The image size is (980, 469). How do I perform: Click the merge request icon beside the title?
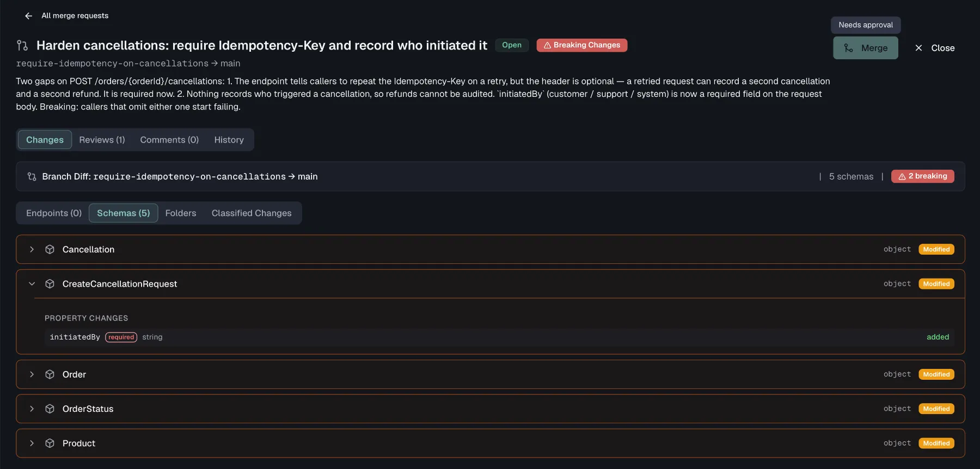(x=22, y=45)
